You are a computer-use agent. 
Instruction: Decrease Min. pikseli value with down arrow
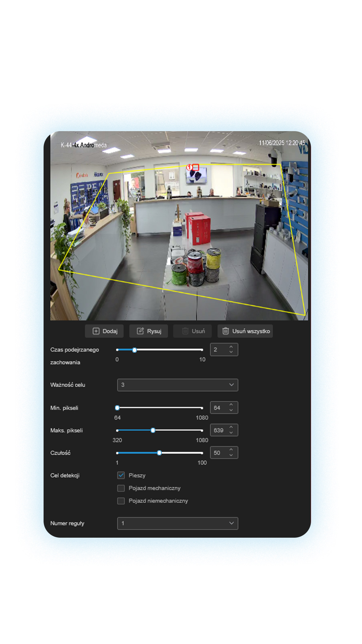pyautogui.click(x=231, y=410)
